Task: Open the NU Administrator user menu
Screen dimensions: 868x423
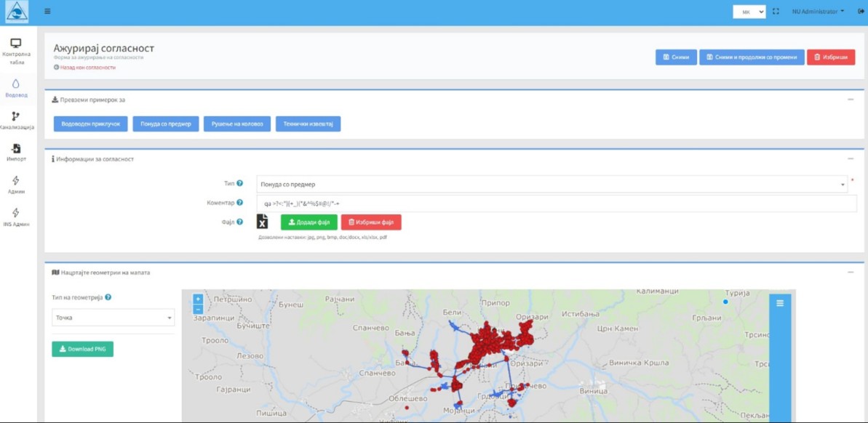Action: coord(818,11)
